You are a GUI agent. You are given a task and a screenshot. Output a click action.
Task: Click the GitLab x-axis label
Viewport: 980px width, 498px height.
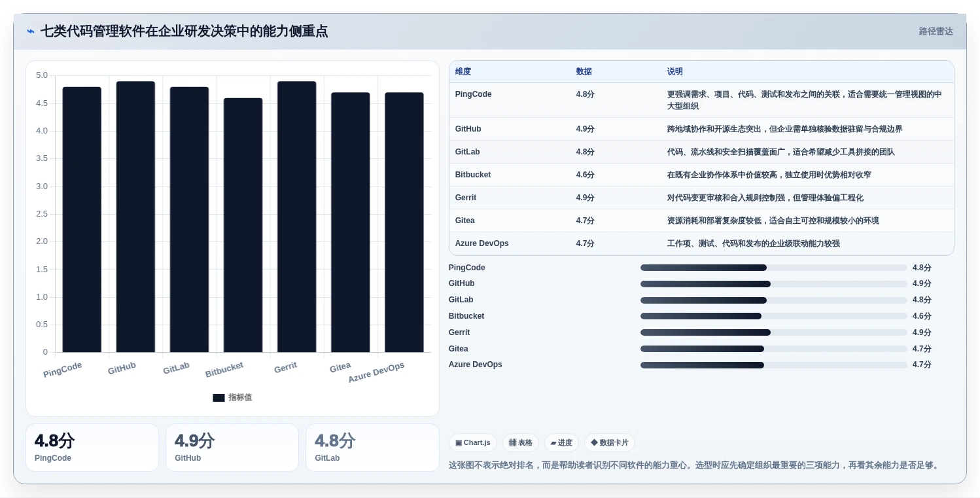(176, 368)
